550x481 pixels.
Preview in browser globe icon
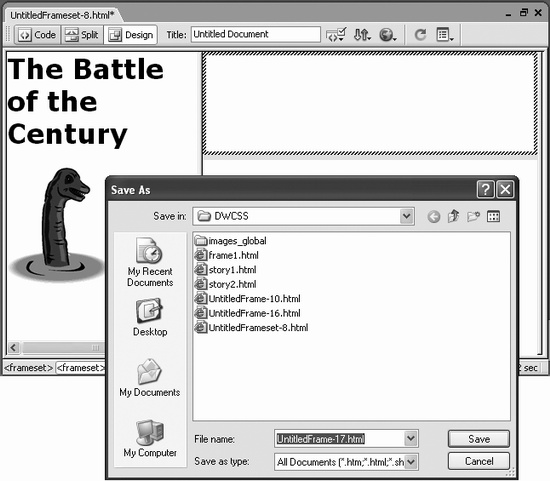tap(387, 34)
